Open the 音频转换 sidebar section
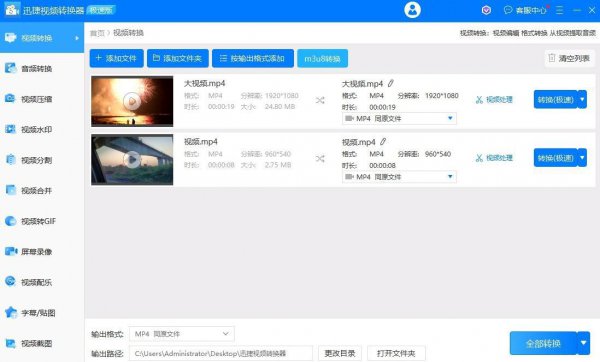This screenshot has width=600, height=362. [42, 68]
